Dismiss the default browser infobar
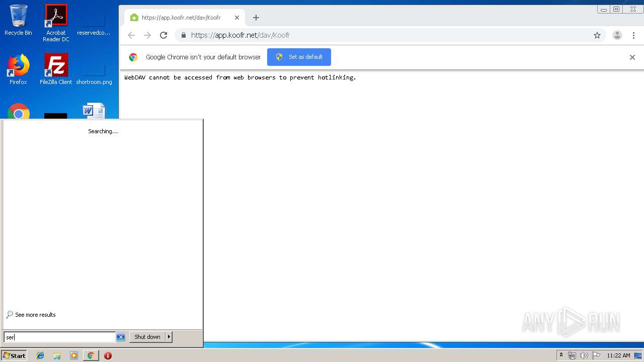 (x=632, y=57)
